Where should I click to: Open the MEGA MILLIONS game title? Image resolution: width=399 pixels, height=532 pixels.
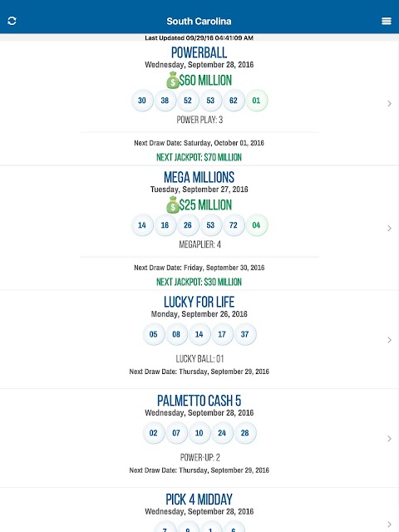click(199, 177)
